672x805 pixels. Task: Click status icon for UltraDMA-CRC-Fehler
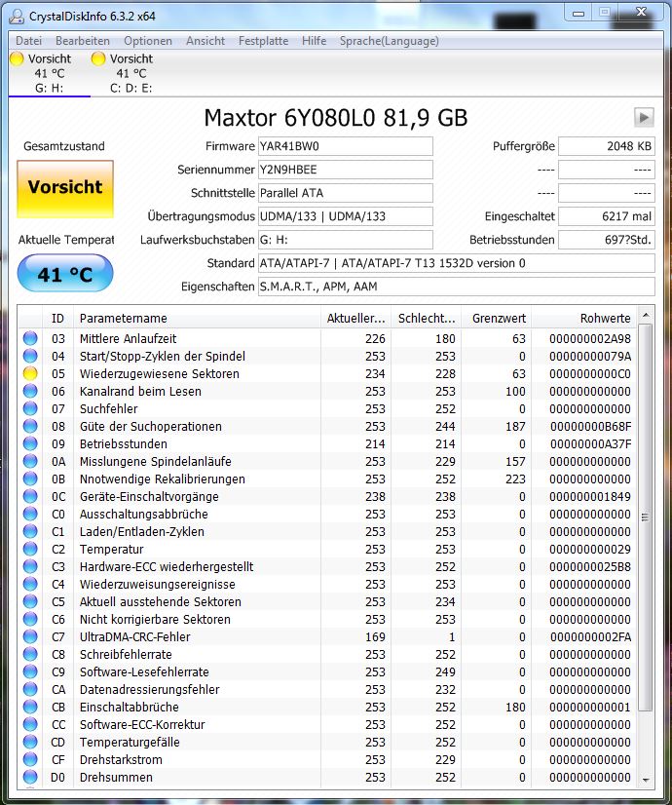point(31,636)
